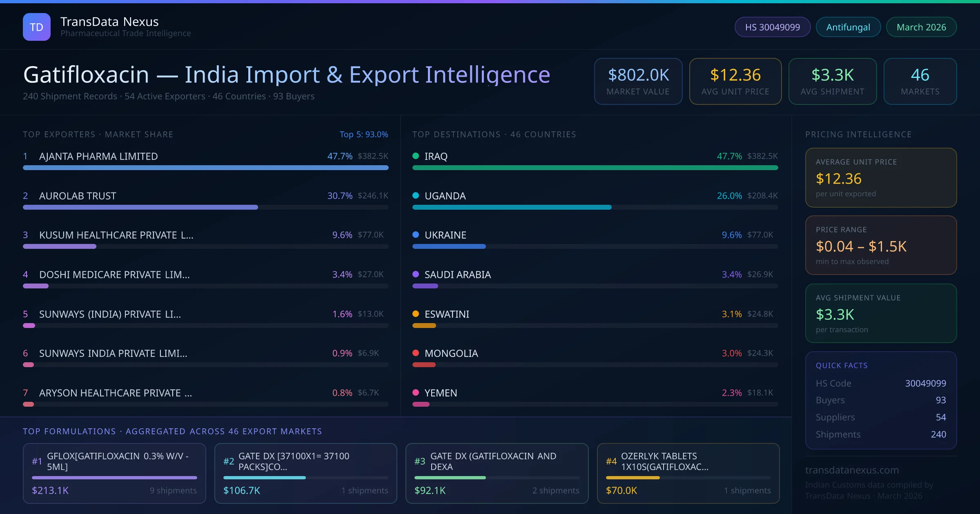Click the red dot beside MONGOLIA

(416, 353)
